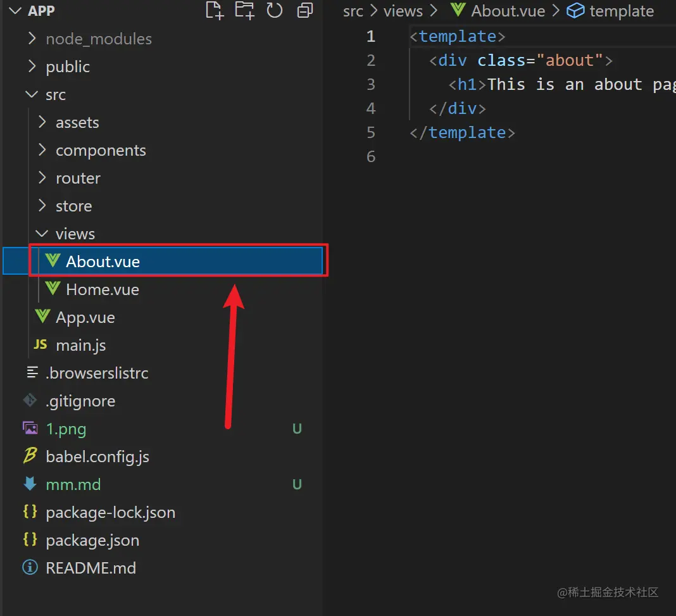Click the Babel icon beside babel.config.js
676x616 pixels.
coord(30,456)
